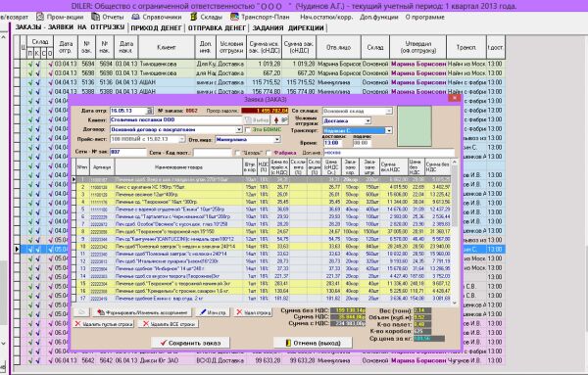Screen dimensions: 588x375
Task: Open the Транспорт-План icon
Action: [x=234, y=17]
